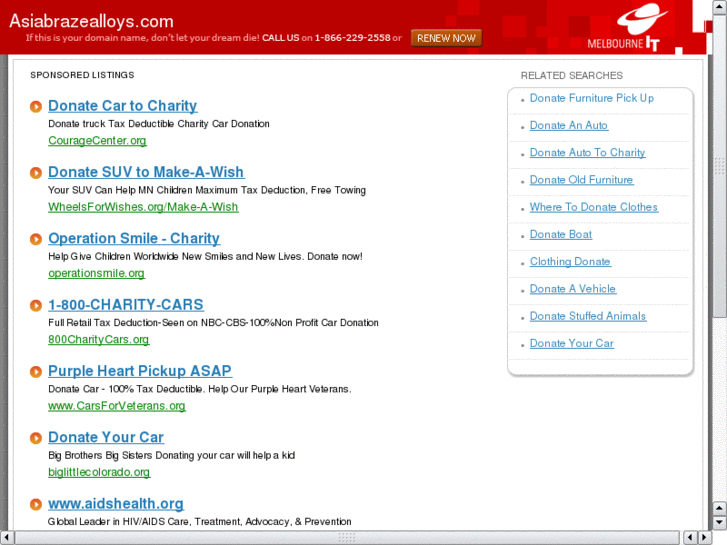
Task: Click orange arrow bullet beside Donate Car to Charity
Action: tap(36, 107)
